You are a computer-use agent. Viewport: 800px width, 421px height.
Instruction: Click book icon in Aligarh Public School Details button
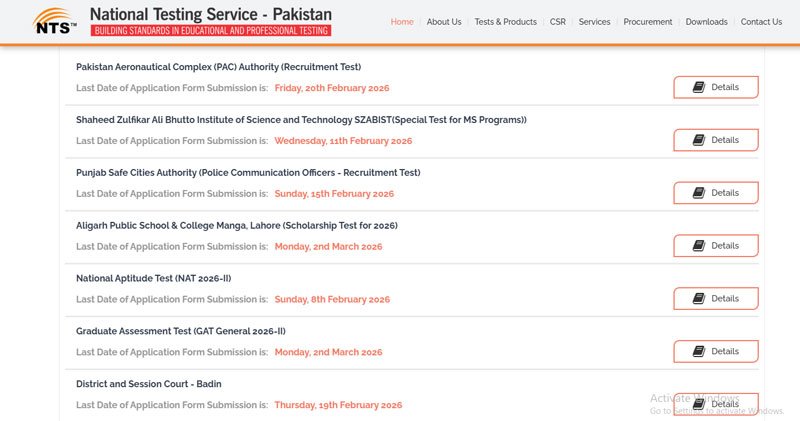click(699, 246)
